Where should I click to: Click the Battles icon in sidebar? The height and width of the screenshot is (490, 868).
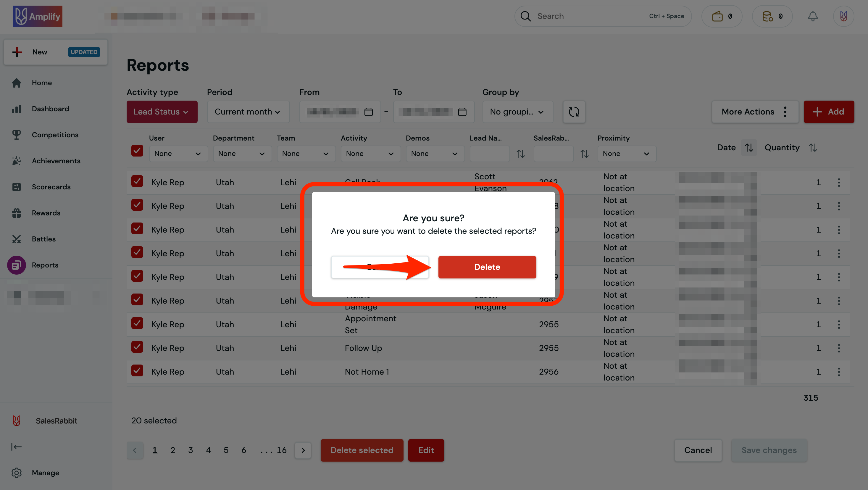[17, 239]
